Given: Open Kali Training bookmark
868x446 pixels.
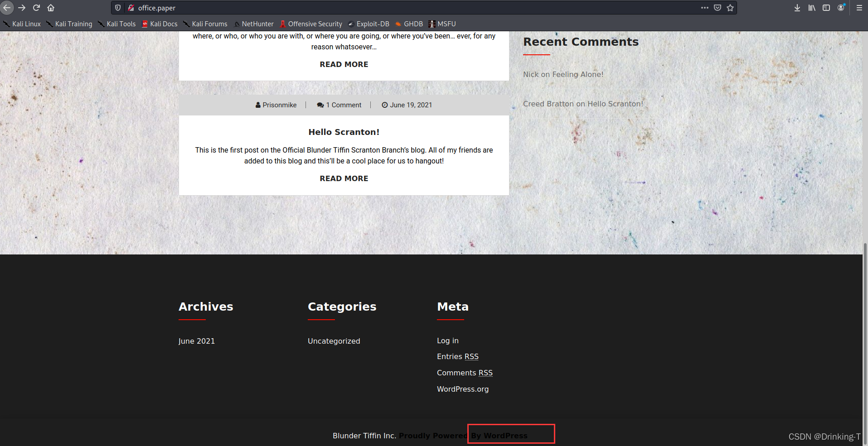Looking at the screenshot, I should [x=69, y=24].
